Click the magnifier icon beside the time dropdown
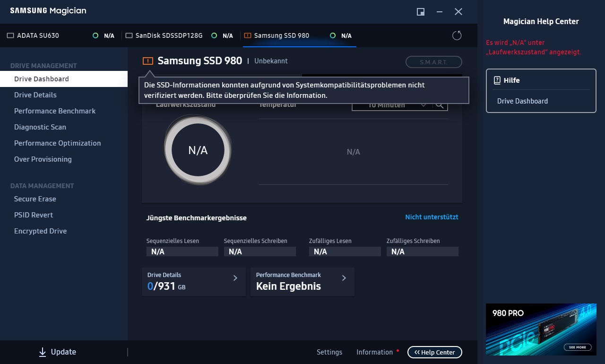The width and height of the screenshot is (605, 364). [440, 105]
